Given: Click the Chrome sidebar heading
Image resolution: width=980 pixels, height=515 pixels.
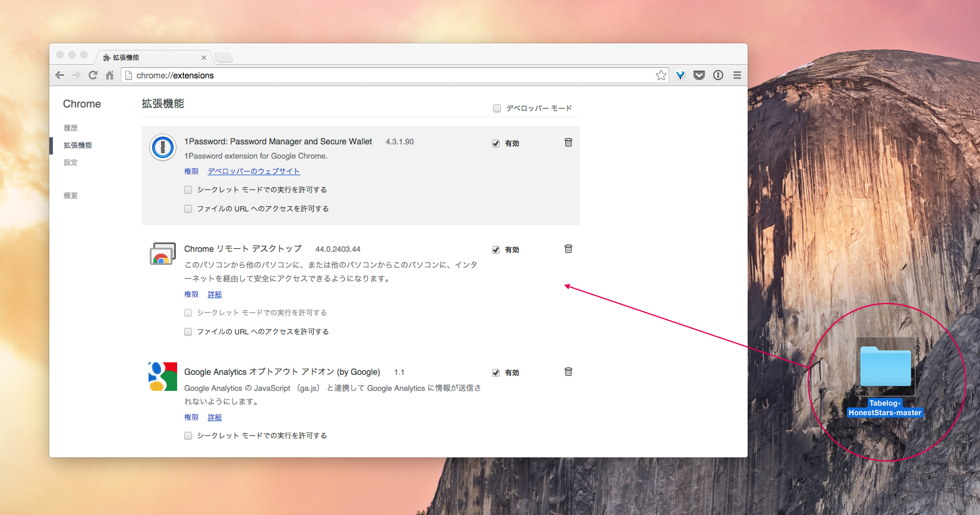Looking at the screenshot, I should (x=82, y=104).
